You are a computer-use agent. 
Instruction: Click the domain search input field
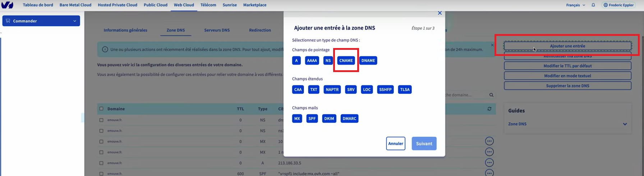click(x=465, y=95)
